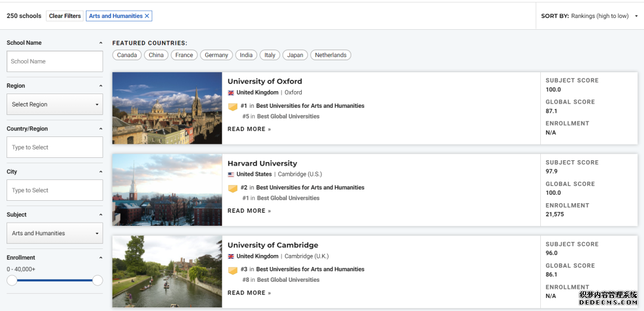This screenshot has height=311, width=644.
Task: Click Oxford's subject score 100.0
Action: [x=553, y=89]
